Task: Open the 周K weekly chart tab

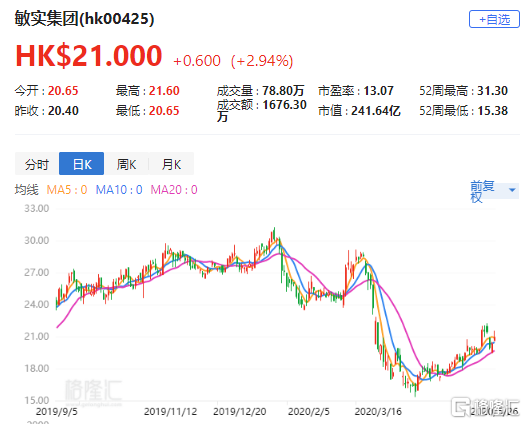Action: coord(126,164)
